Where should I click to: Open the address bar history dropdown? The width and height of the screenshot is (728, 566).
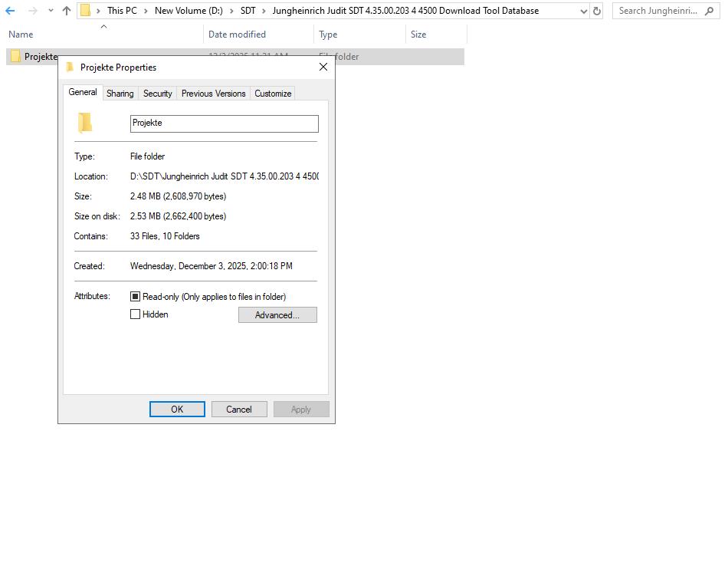(x=584, y=10)
